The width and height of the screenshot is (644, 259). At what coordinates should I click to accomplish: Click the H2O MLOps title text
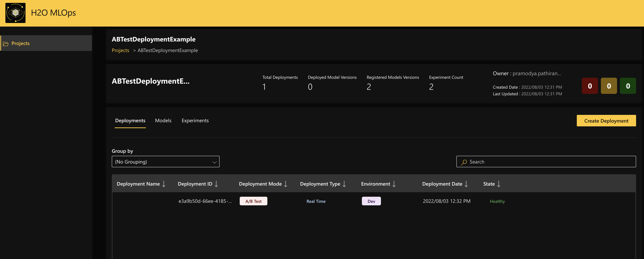pyautogui.click(x=53, y=13)
